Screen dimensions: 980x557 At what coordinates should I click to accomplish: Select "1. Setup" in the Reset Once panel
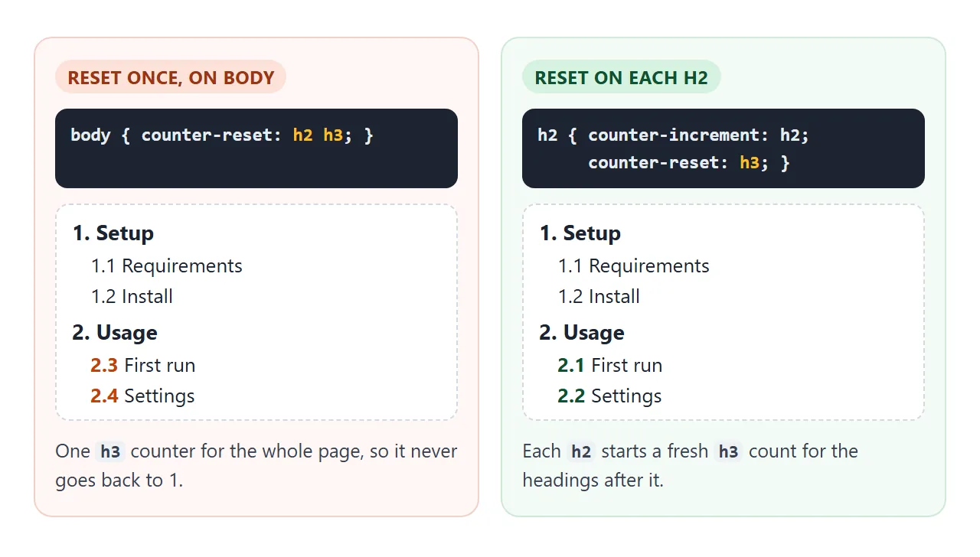click(113, 233)
